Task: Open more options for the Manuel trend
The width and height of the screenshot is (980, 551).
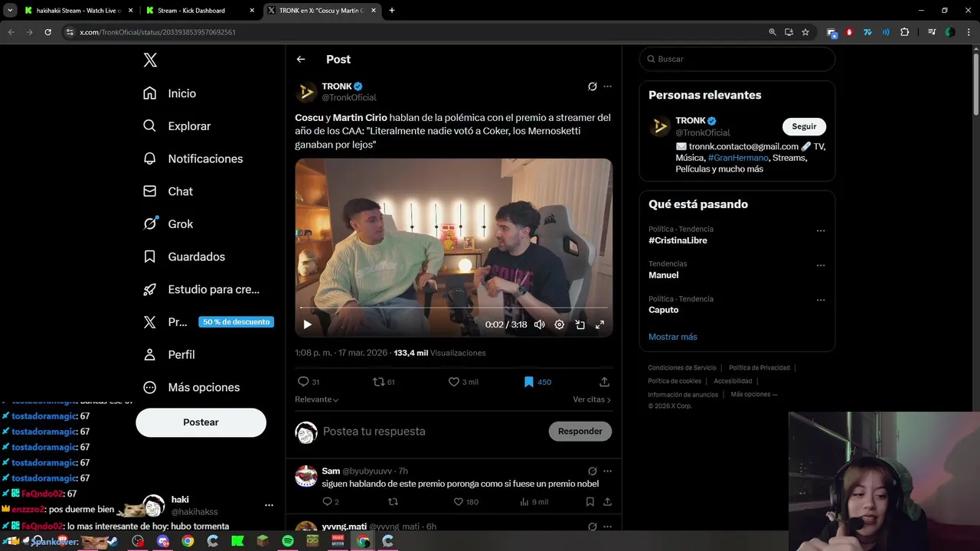Action: click(x=821, y=266)
